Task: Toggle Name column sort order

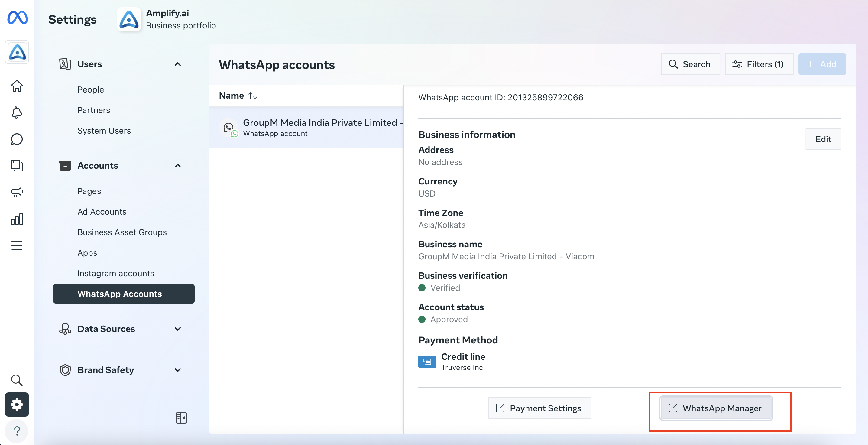Action: click(253, 96)
